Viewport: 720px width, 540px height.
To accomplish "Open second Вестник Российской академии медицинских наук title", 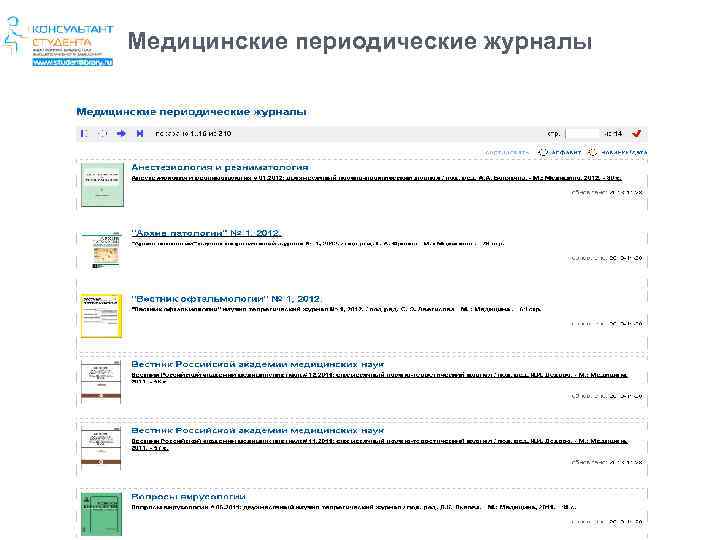I will [x=258, y=431].
